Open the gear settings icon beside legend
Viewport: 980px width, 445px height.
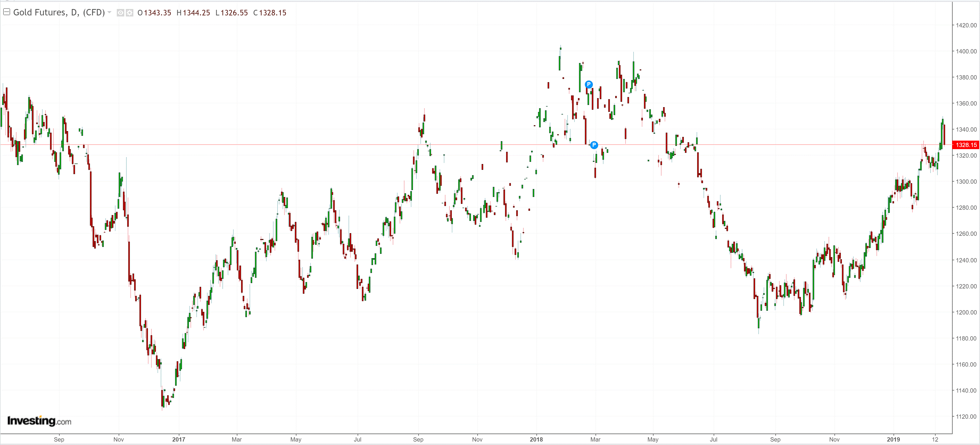coord(130,13)
